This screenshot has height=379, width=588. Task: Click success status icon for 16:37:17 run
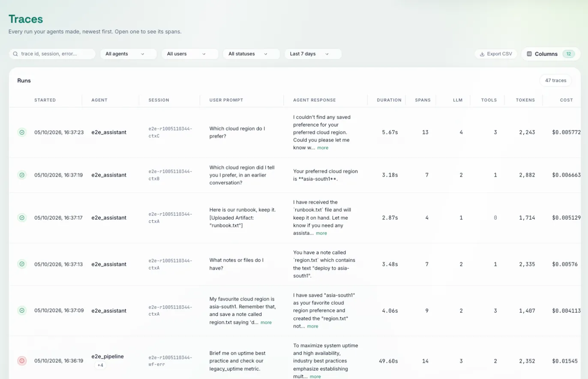point(22,218)
